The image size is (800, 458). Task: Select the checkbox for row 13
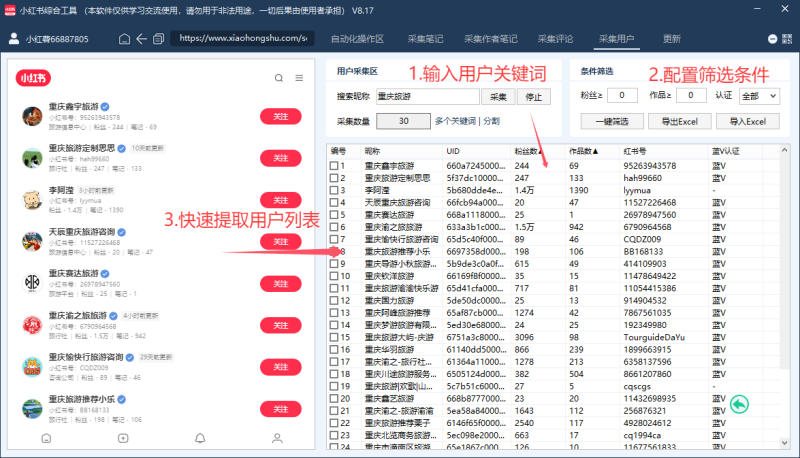[x=334, y=313]
